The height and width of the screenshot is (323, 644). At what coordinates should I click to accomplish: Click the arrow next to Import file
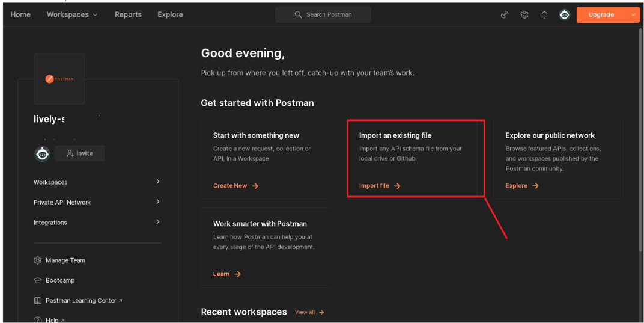point(397,186)
